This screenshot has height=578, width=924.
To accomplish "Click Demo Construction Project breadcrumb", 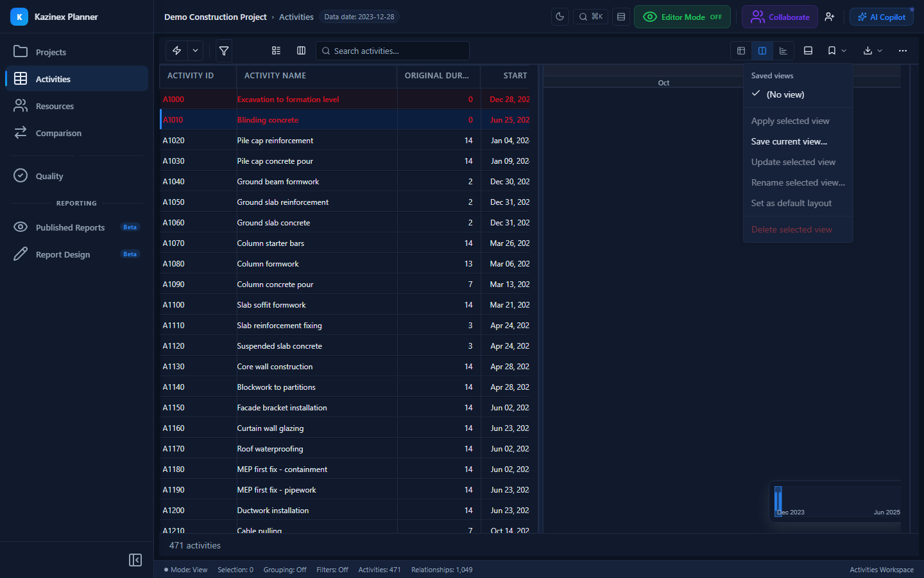I will pyautogui.click(x=215, y=17).
